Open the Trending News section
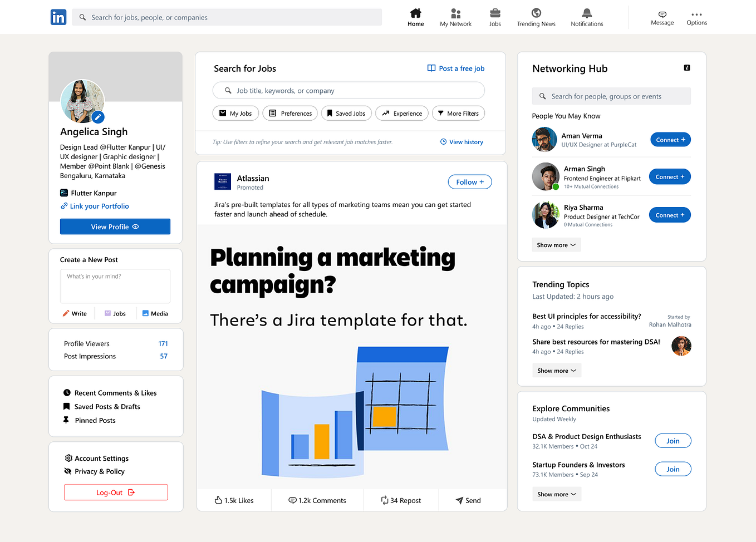Image resolution: width=756 pixels, height=542 pixels. click(x=536, y=17)
